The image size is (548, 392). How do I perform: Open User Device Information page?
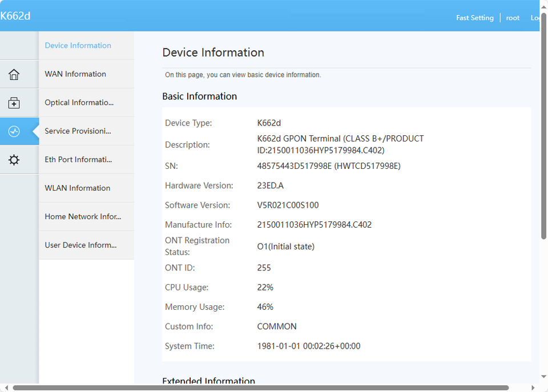[x=80, y=245]
